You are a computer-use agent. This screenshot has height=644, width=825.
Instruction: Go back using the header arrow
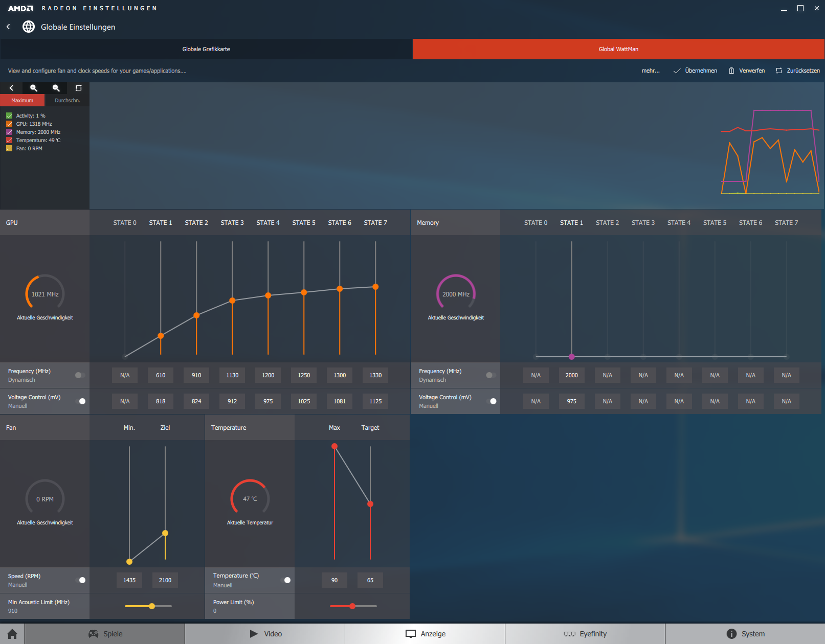coord(8,27)
